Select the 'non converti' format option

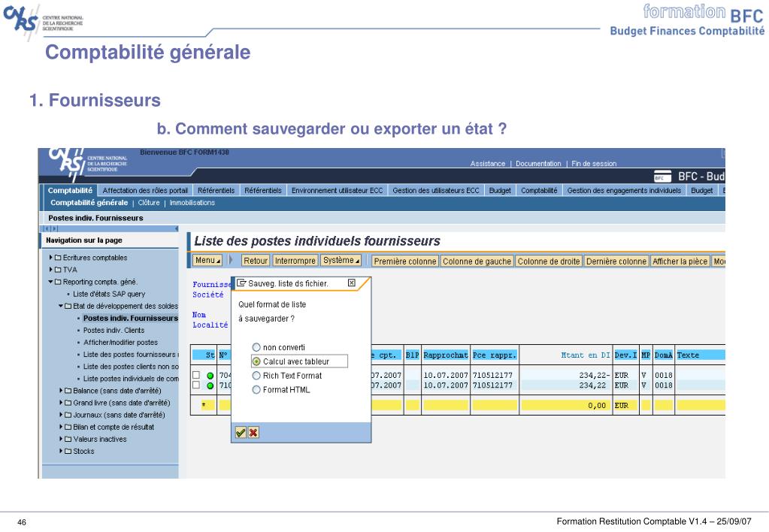point(279,347)
